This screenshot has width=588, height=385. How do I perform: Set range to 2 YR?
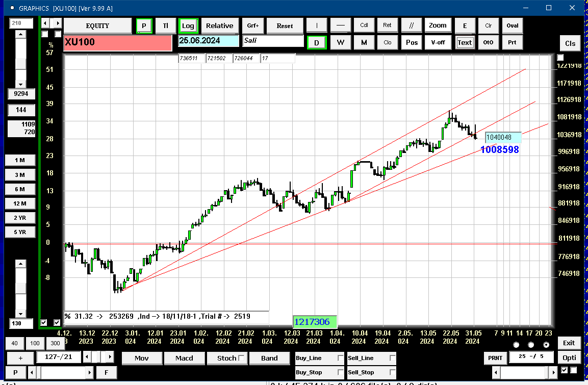[x=20, y=218]
